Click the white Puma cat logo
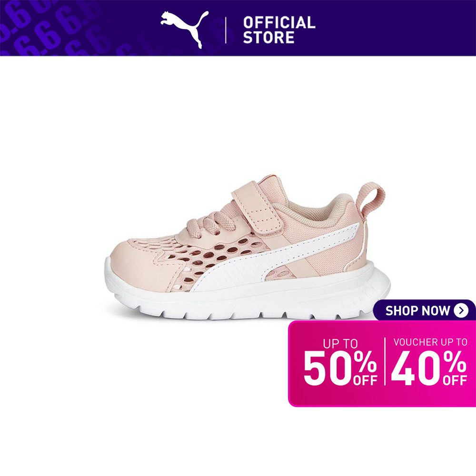The width and height of the screenshot is (476, 476). coord(185,30)
